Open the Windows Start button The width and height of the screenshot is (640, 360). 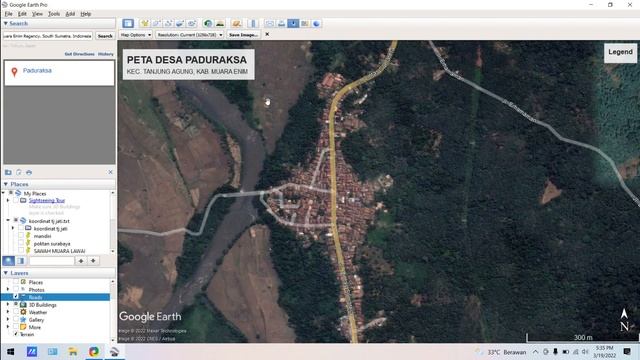(x=11, y=351)
